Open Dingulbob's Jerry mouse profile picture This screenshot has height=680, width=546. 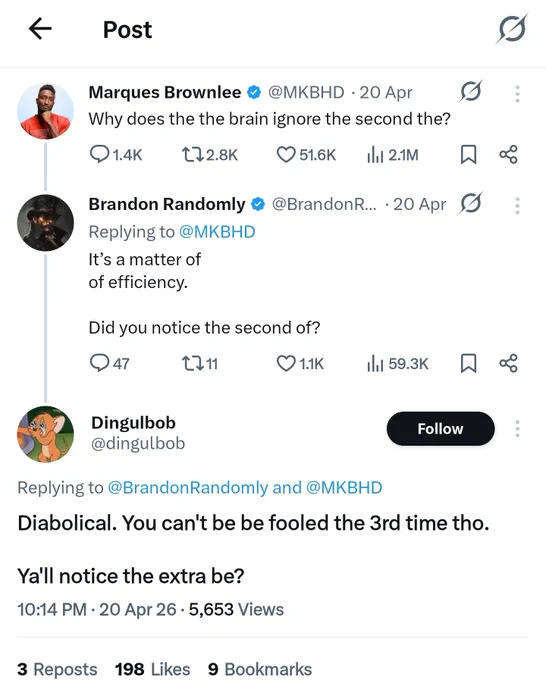pos(46,434)
